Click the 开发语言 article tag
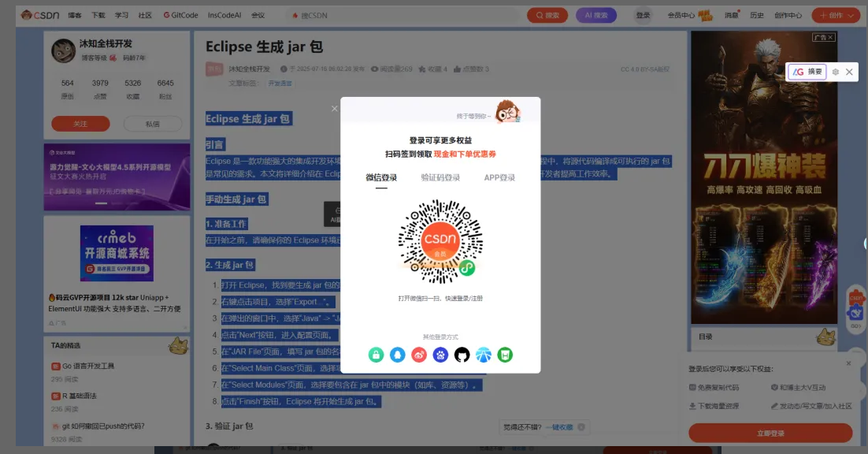This screenshot has width=868, height=454. (x=280, y=83)
